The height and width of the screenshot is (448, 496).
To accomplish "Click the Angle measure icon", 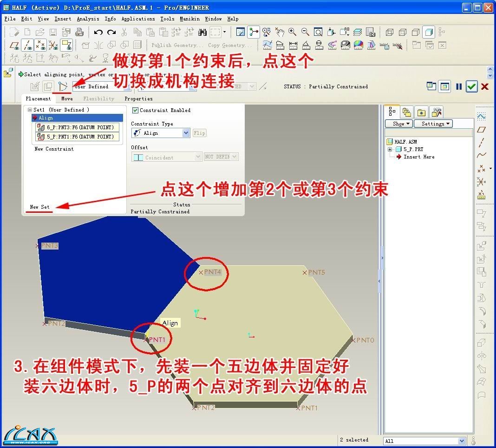I will click(x=306, y=45).
